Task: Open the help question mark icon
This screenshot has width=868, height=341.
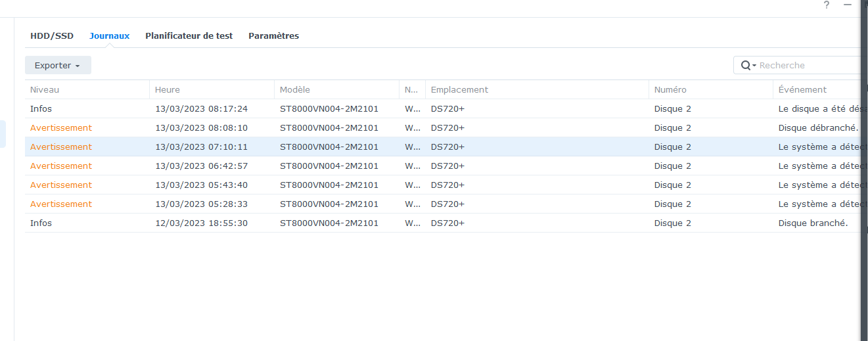Action: [827, 5]
